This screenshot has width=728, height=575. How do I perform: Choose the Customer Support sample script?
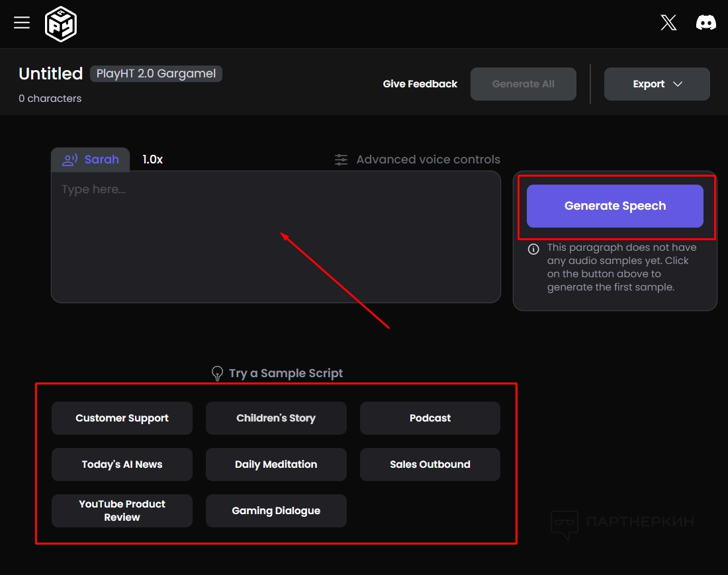(x=122, y=418)
